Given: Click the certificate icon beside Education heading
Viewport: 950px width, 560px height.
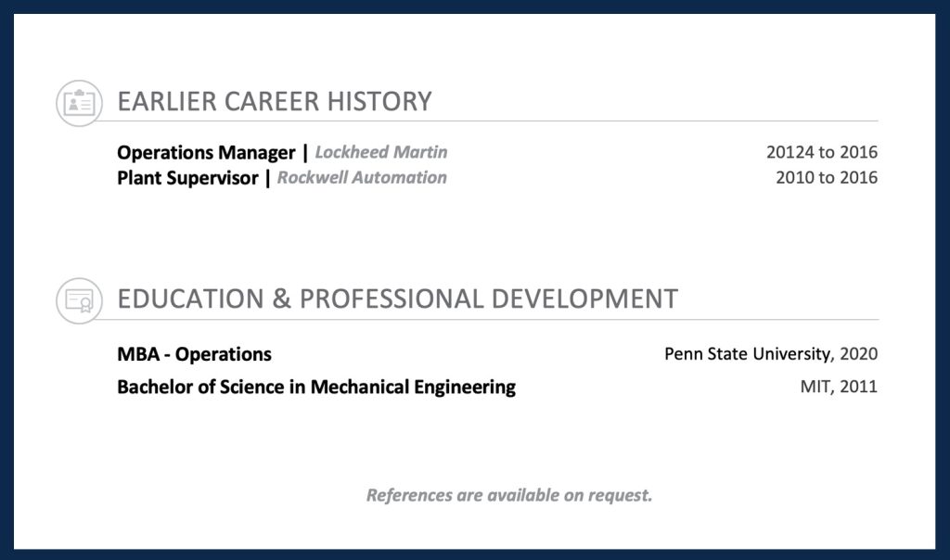Looking at the screenshot, I should (79, 300).
